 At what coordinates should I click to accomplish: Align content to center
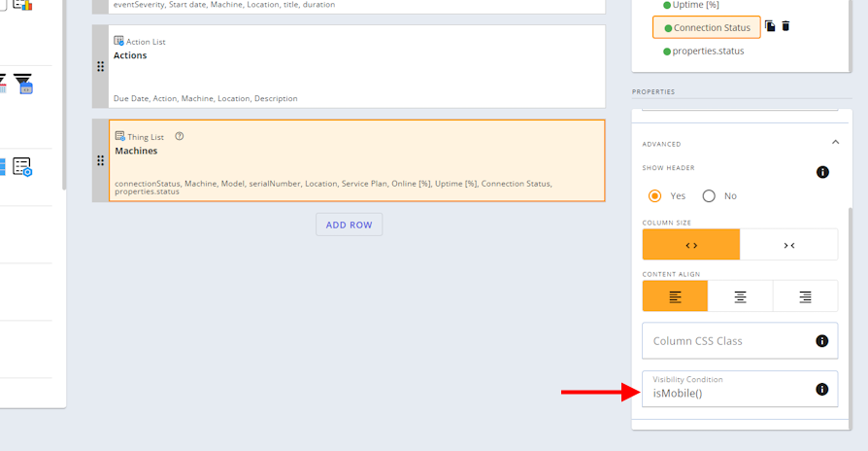coord(740,297)
